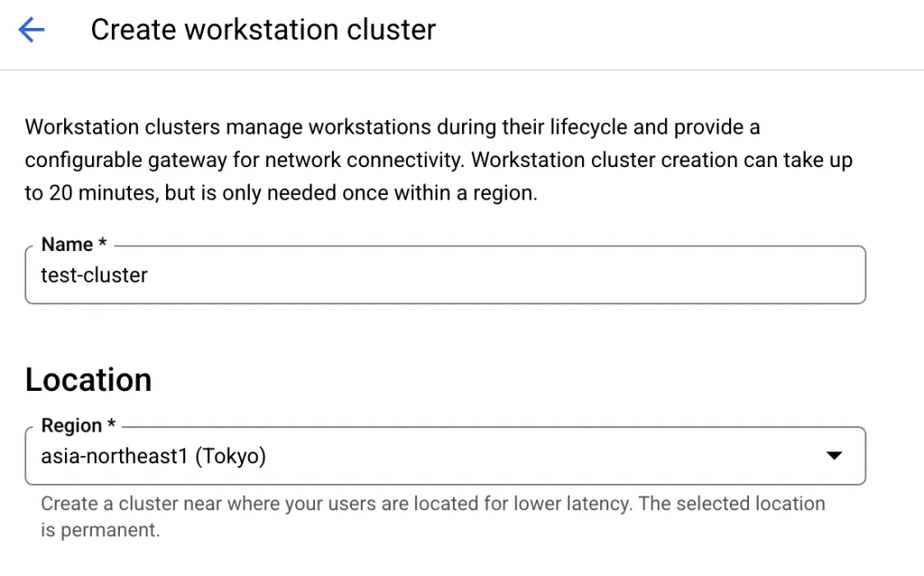Place cursor at end of Name field

coord(541,275)
